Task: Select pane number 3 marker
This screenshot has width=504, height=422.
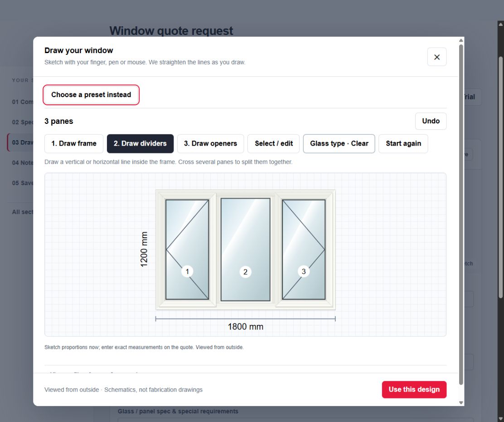Action: [x=303, y=271]
